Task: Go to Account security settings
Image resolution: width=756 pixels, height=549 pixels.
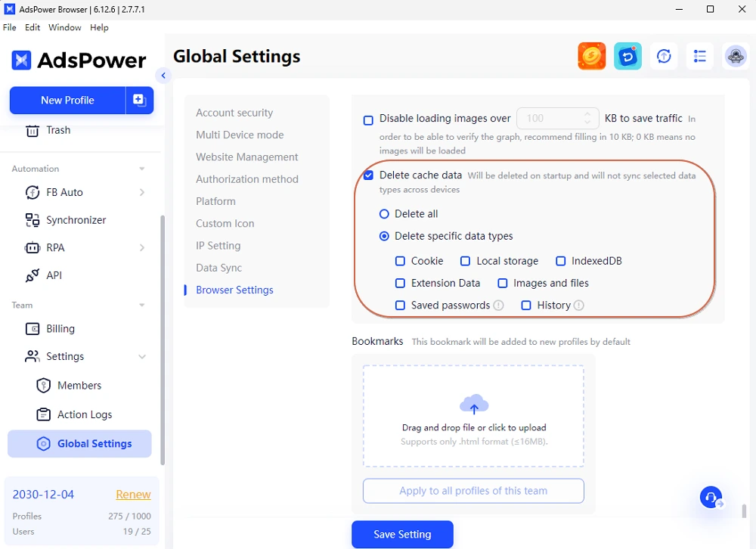Action: (234, 113)
